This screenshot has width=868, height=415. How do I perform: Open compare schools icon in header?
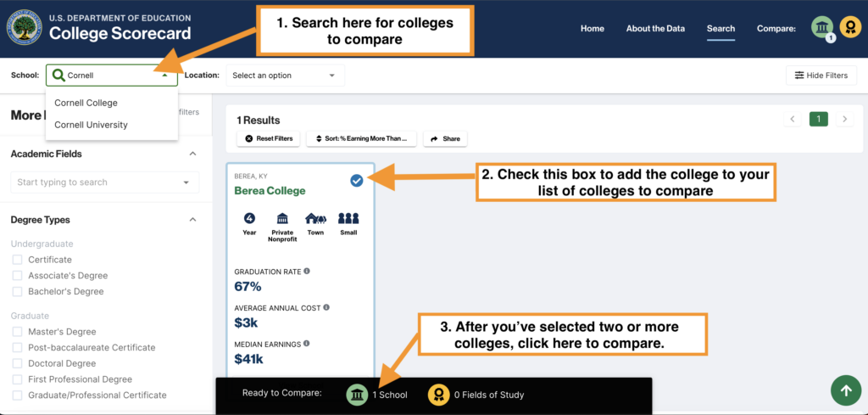click(822, 28)
